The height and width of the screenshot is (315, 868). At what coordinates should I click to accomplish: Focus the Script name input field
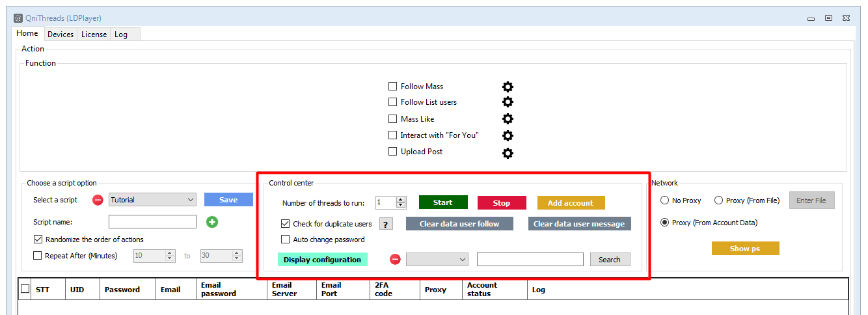coord(152,222)
